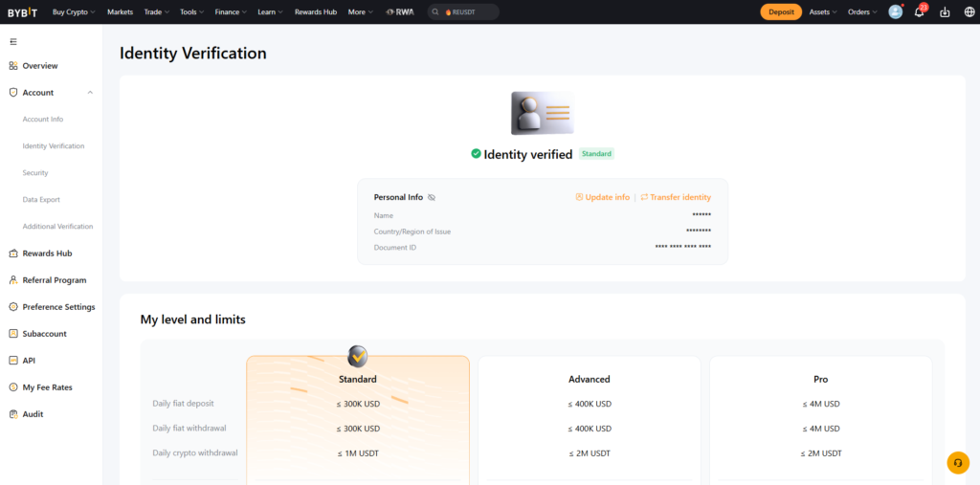Click the API icon in the sidebar
The height and width of the screenshot is (485, 980).
pos(13,361)
